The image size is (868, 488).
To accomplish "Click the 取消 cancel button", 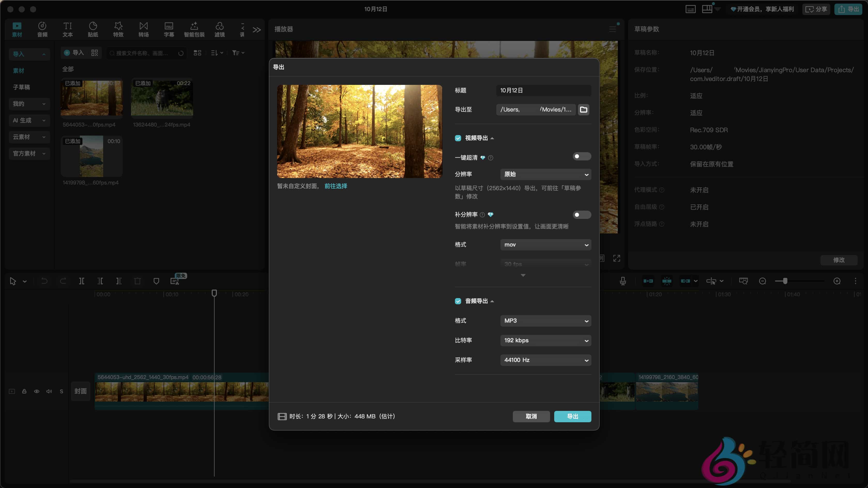I will click(531, 417).
